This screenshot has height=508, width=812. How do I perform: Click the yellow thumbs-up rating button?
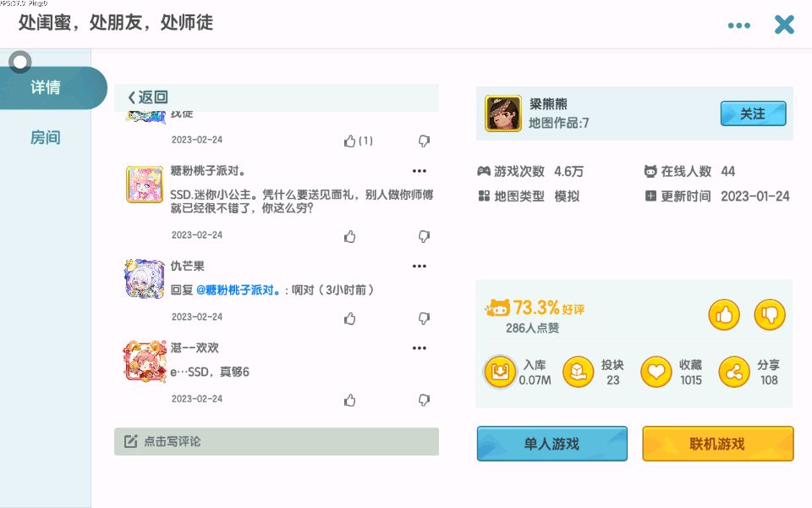click(x=724, y=315)
